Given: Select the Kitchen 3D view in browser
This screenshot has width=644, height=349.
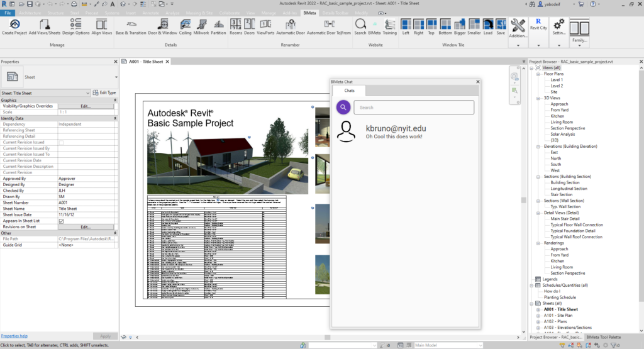Looking at the screenshot, I should point(557,116).
